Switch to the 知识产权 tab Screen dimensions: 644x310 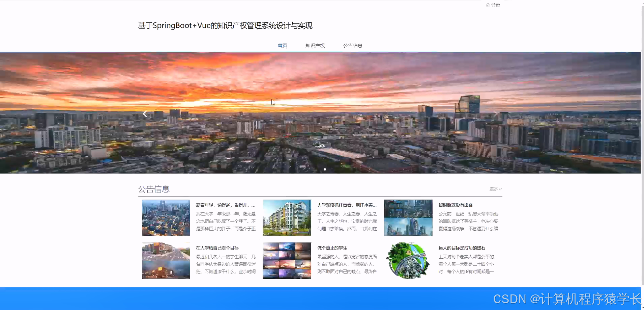point(315,45)
